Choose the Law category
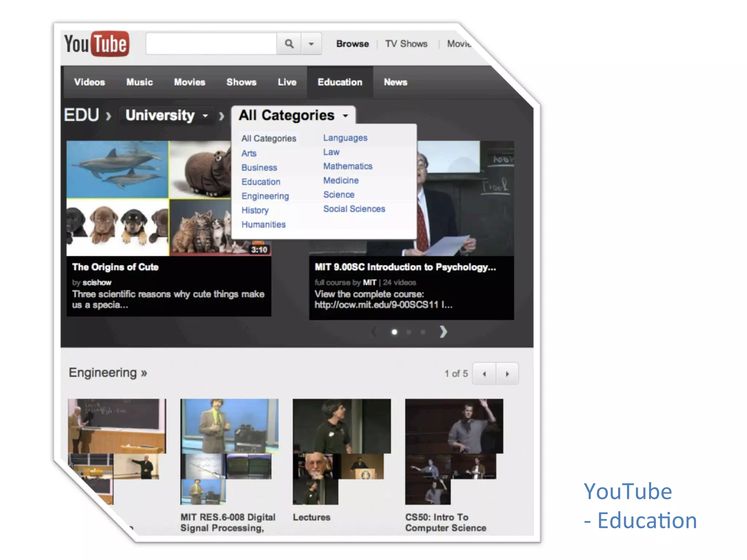747x560 pixels. pyautogui.click(x=331, y=152)
